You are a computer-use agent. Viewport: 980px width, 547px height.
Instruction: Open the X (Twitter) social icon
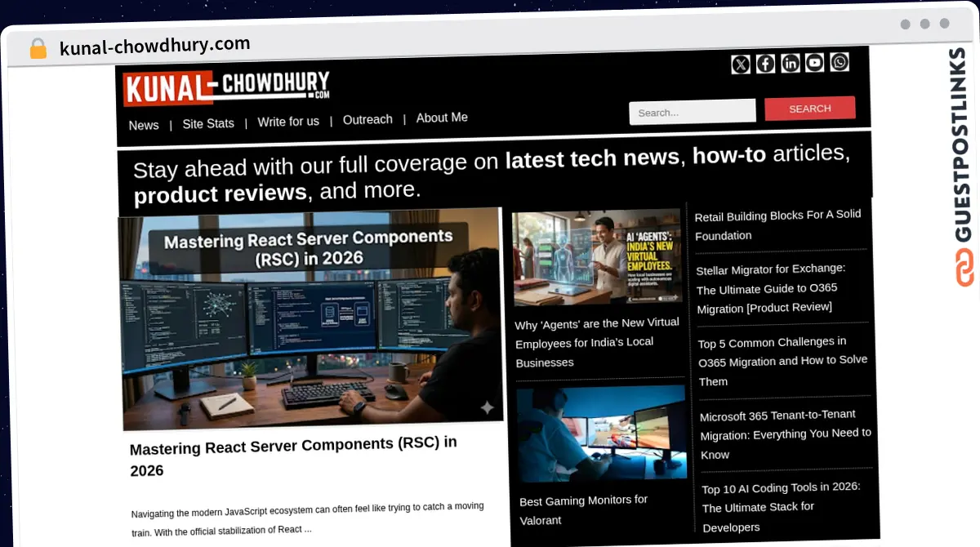click(741, 64)
